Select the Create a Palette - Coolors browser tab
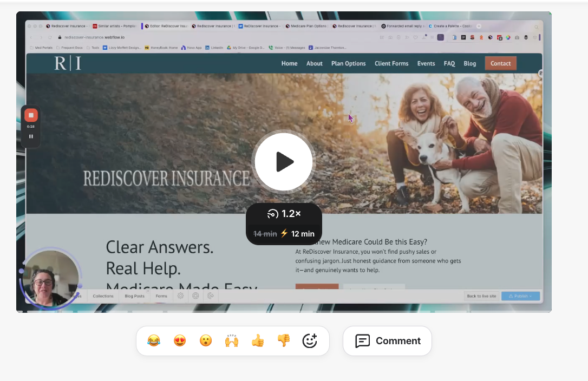Image resolution: width=588 pixels, height=381 pixels. (450, 26)
